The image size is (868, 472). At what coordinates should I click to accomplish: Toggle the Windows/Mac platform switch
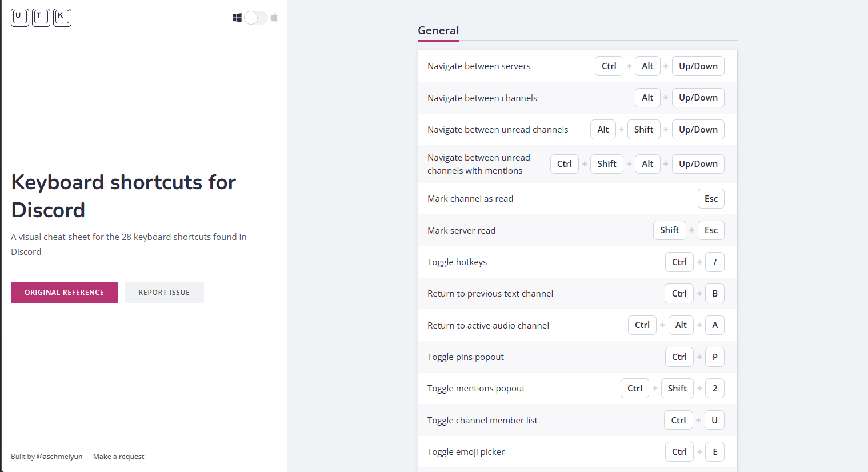[255, 18]
